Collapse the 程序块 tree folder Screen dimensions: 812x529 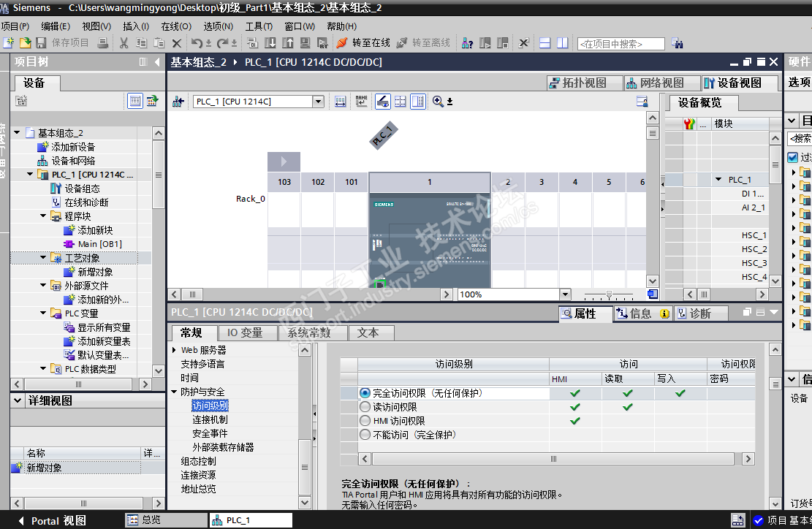coord(43,216)
